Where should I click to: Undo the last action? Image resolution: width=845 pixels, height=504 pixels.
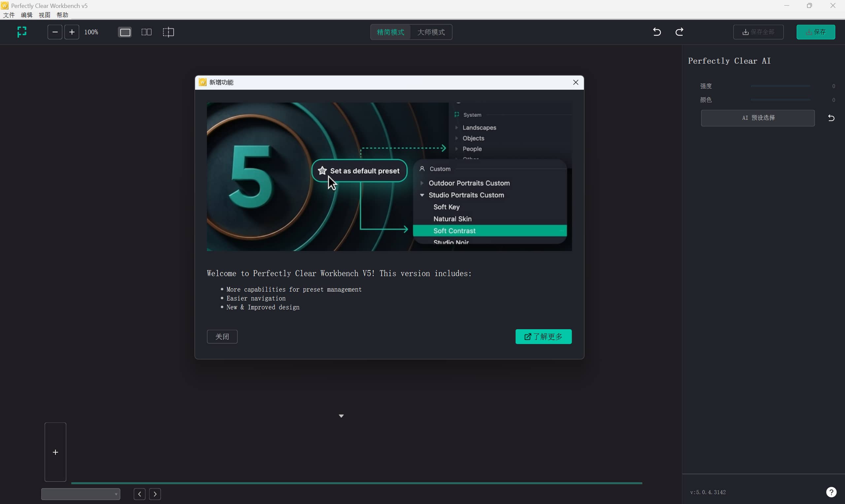pyautogui.click(x=657, y=32)
